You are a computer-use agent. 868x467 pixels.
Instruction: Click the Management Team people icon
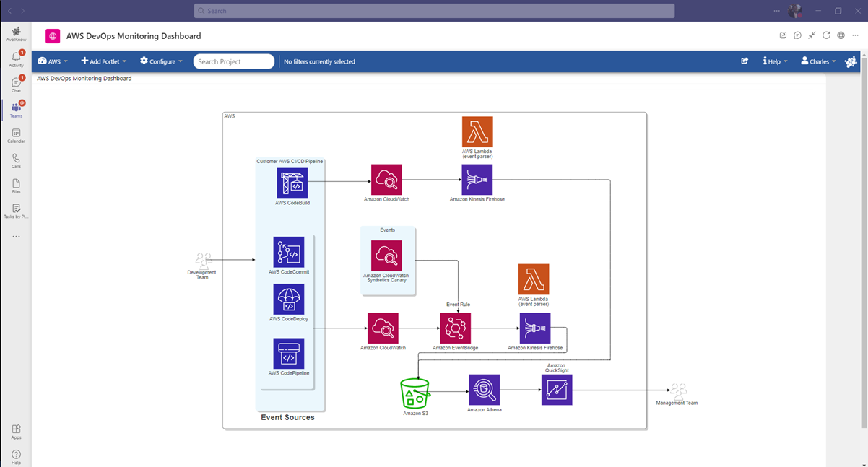pyautogui.click(x=677, y=392)
